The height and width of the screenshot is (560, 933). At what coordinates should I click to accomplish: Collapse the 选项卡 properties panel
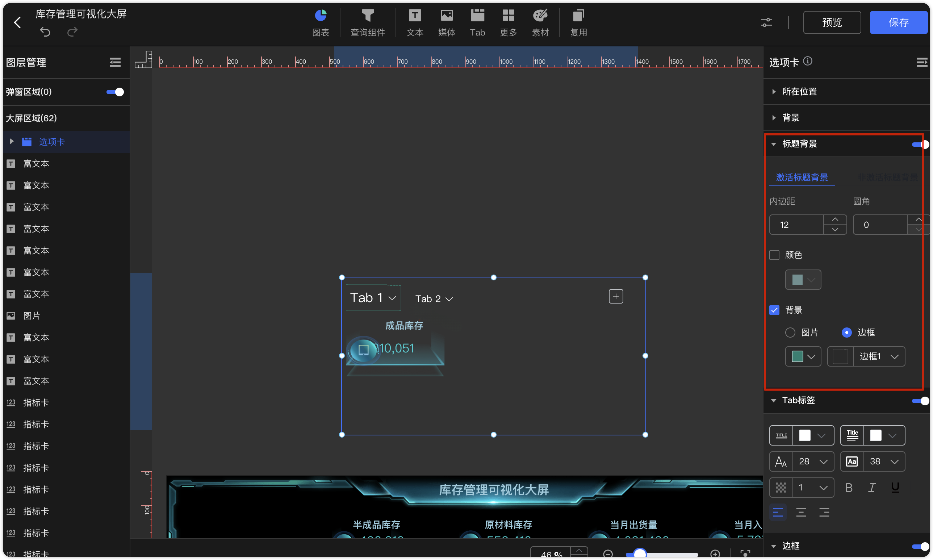[x=922, y=62]
